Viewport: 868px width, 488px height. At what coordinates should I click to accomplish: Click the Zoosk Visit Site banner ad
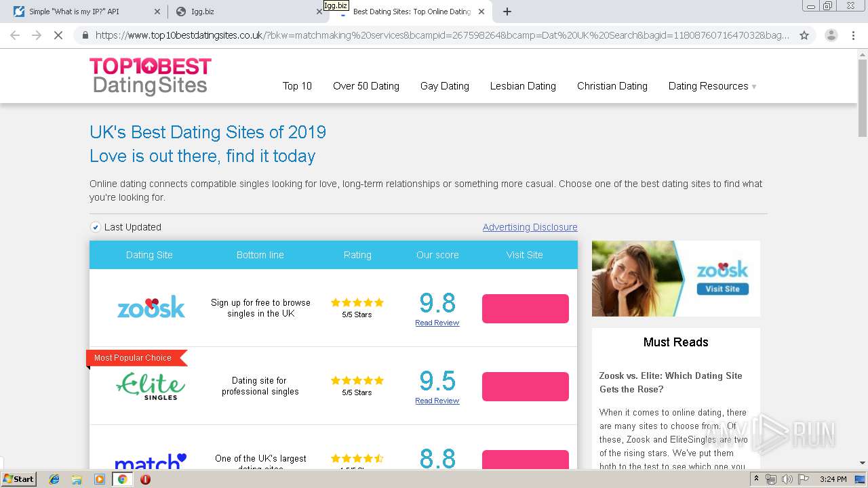click(676, 279)
